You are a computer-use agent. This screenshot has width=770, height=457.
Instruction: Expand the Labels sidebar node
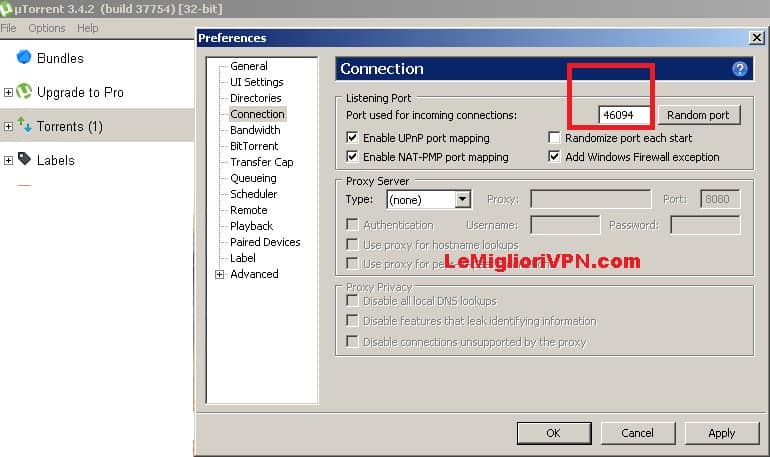pyautogui.click(x=8, y=160)
